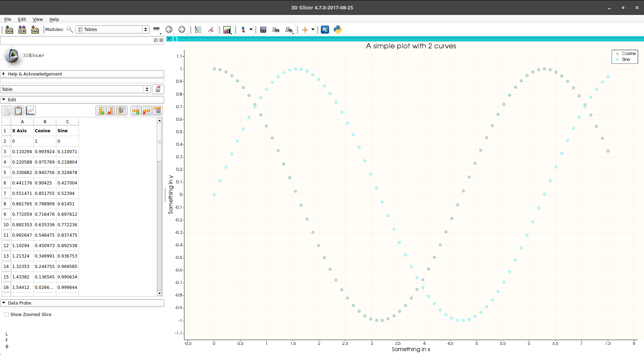Image resolution: width=644 pixels, height=355 pixels.
Task: Click column B header in table
Action: coord(45,122)
